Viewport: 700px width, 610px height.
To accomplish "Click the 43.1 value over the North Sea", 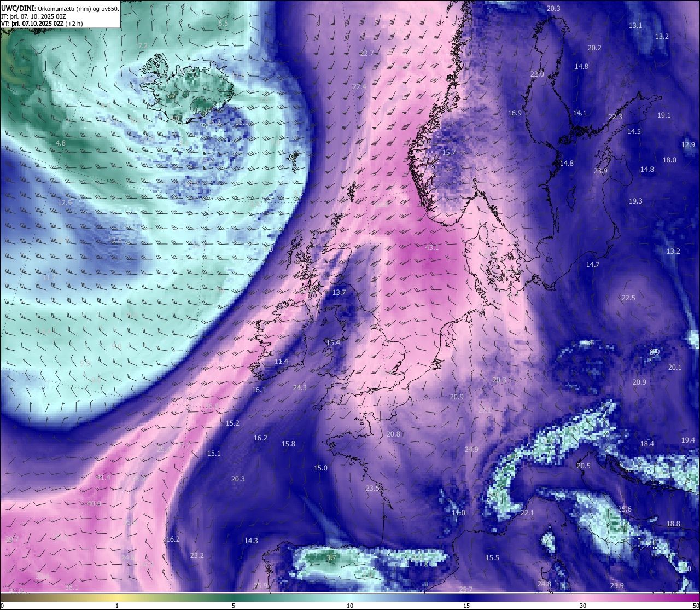I will (432, 247).
